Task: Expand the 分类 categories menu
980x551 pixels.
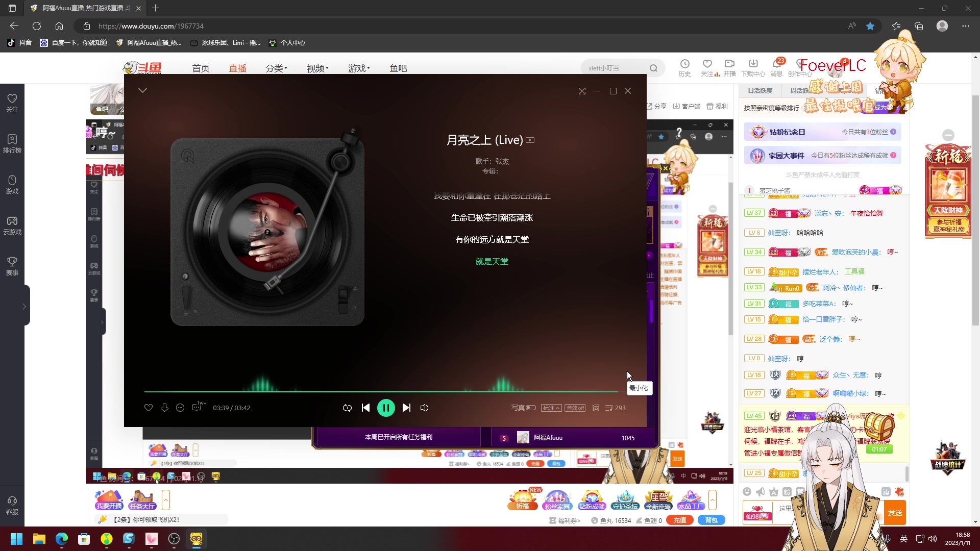Action: click(x=276, y=68)
